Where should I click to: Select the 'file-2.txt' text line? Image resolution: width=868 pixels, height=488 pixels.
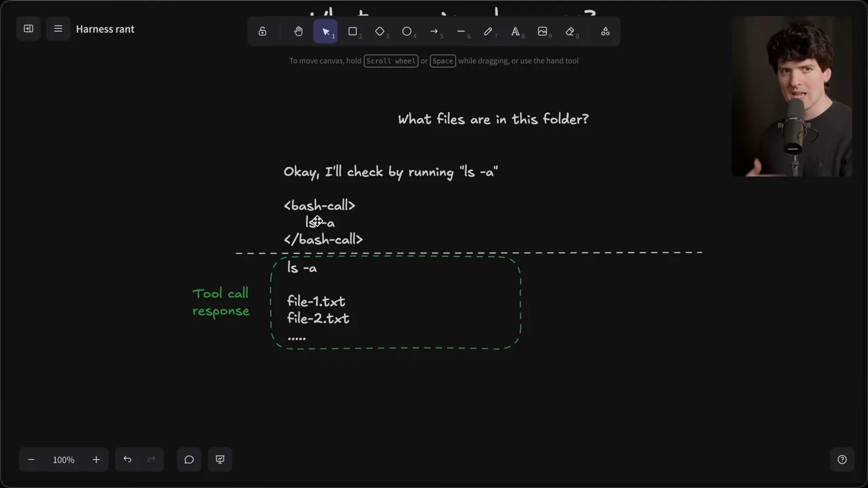pos(318,318)
